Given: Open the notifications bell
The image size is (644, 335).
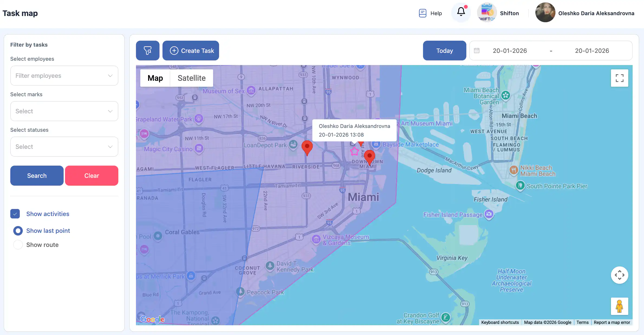Looking at the screenshot, I should point(461,12).
